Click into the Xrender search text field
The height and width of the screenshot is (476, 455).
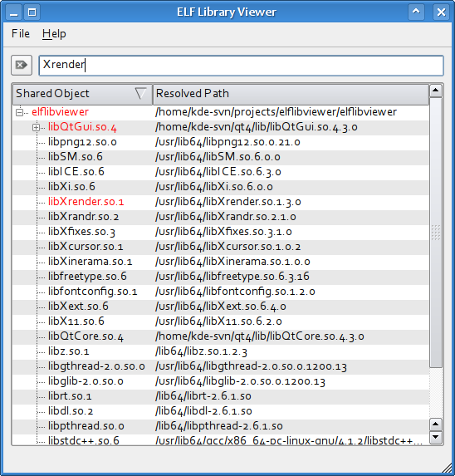(241, 66)
